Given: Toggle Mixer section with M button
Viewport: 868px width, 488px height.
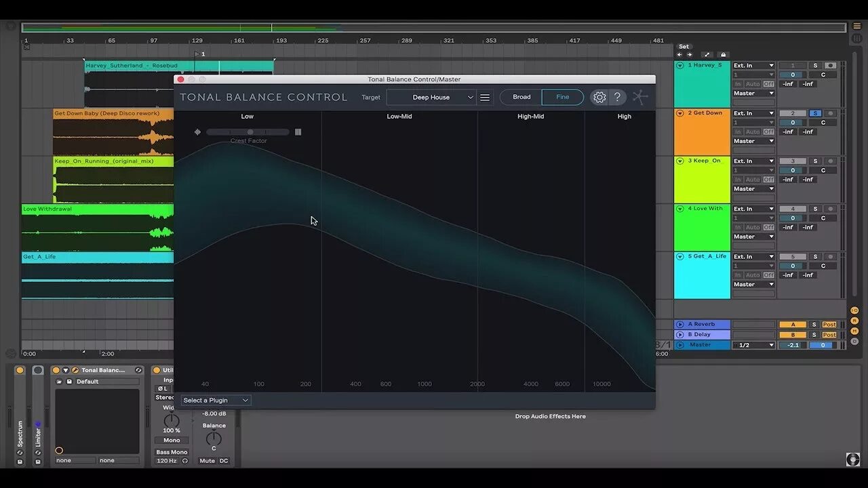Looking at the screenshot, I should (854, 331).
